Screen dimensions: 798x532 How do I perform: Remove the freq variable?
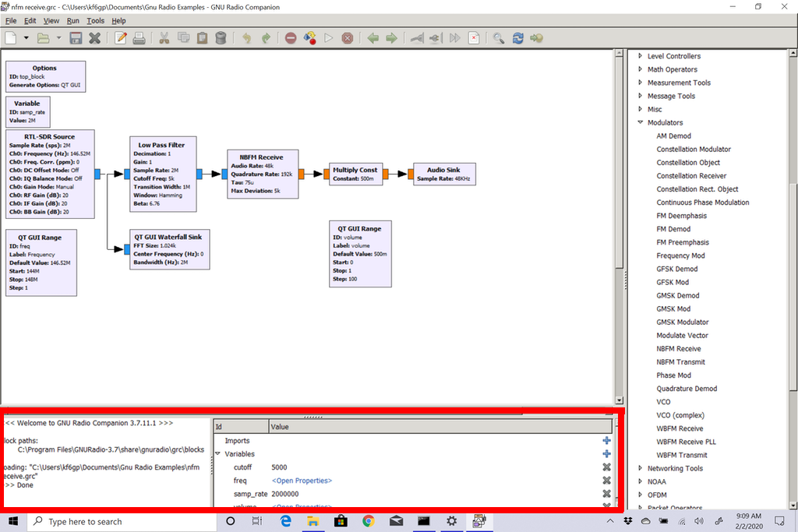coord(606,480)
